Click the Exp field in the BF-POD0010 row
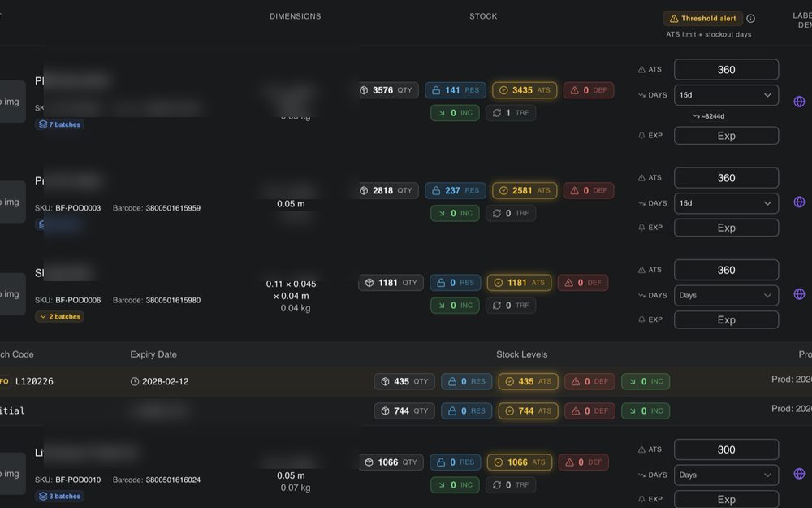The height and width of the screenshot is (508, 812). (x=726, y=499)
